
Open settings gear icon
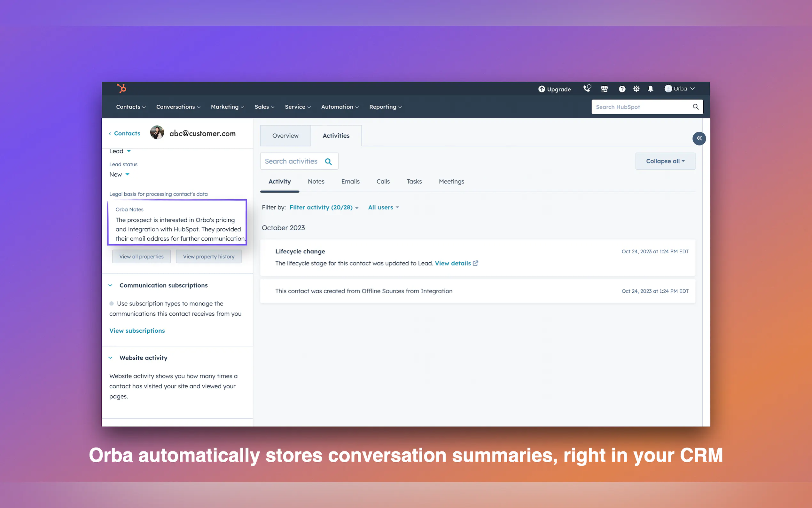(636, 89)
